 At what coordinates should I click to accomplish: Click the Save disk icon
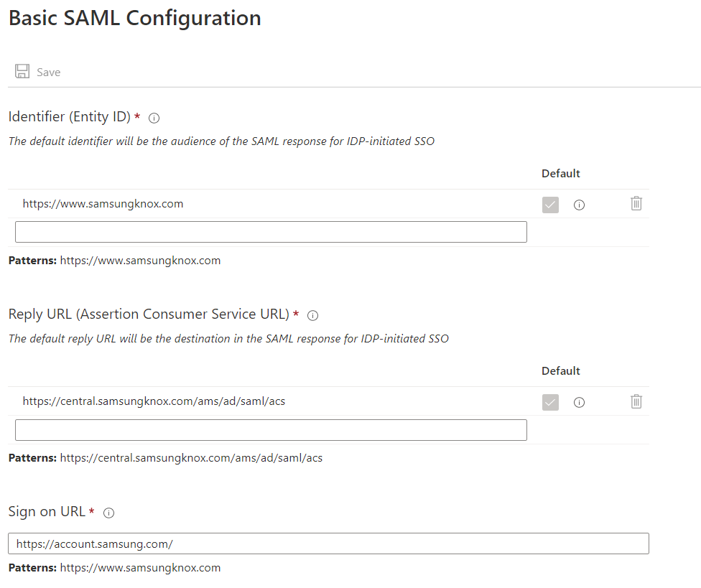(22, 71)
